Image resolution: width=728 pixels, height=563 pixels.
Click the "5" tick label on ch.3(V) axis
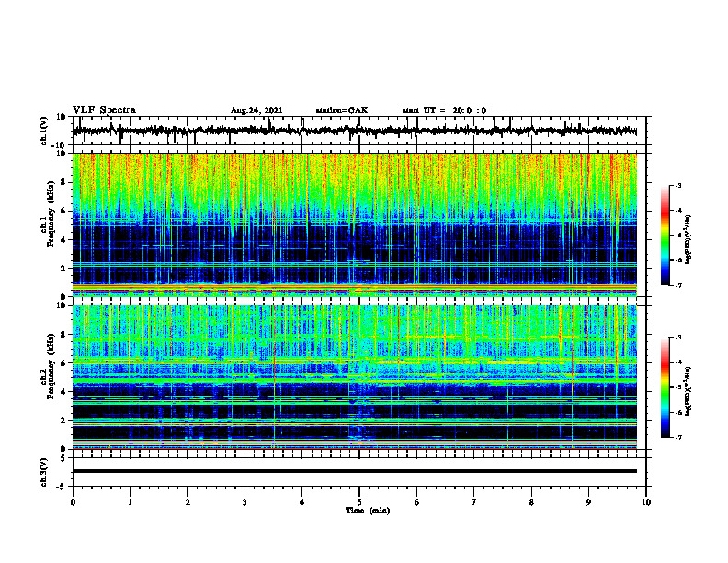pyautogui.click(x=64, y=458)
